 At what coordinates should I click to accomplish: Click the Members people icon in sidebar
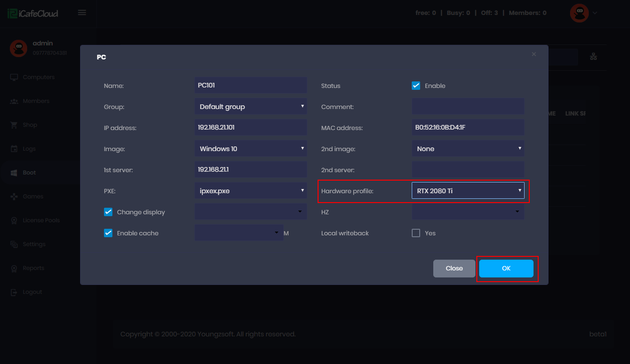pyautogui.click(x=14, y=101)
